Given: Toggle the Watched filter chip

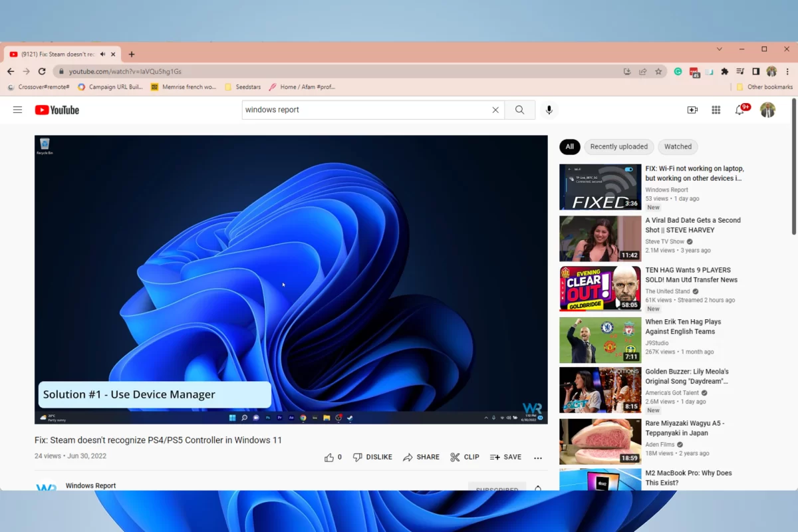Looking at the screenshot, I should pos(678,146).
